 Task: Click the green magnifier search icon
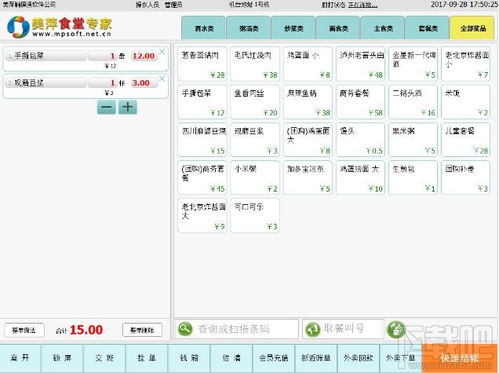click(x=185, y=329)
